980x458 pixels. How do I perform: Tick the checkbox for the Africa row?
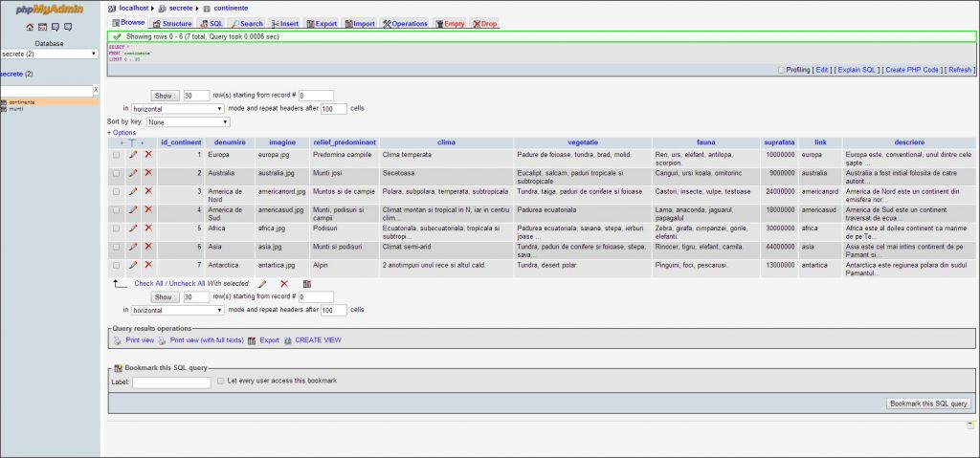[x=117, y=228]
